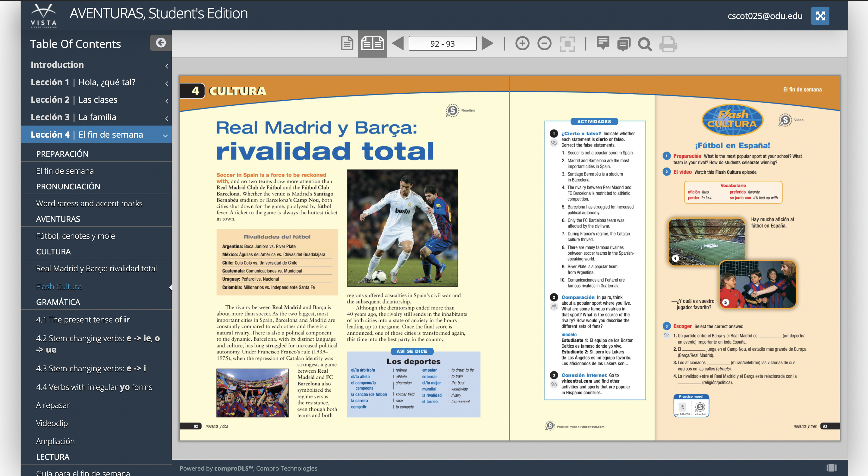Viewport: 868px width, 476px height.
Task: Click the CULTURA heading in contents
Action: (x=53, y=251)
